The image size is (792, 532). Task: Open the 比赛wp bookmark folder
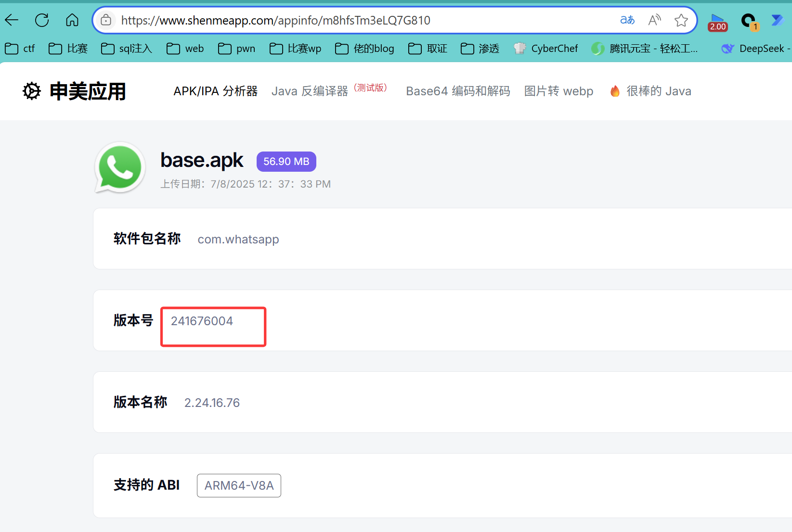[x=296, y=49]
